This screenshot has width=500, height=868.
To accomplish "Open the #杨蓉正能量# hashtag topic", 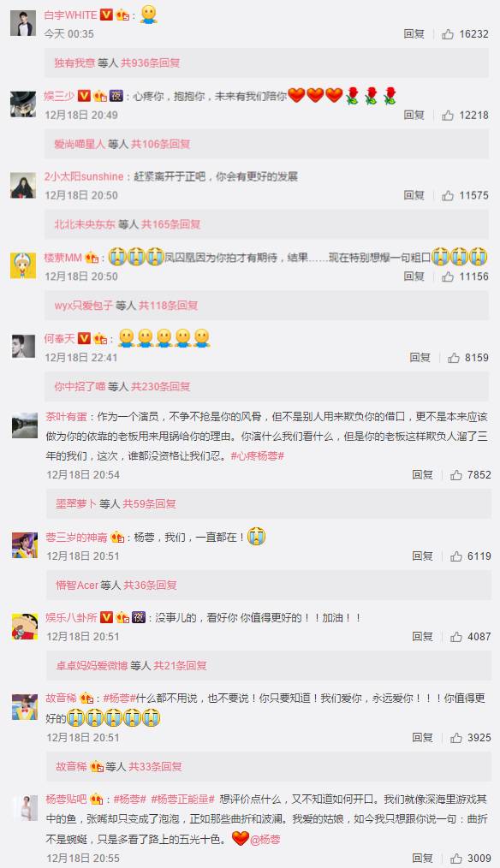I will (x=182, y=799).
